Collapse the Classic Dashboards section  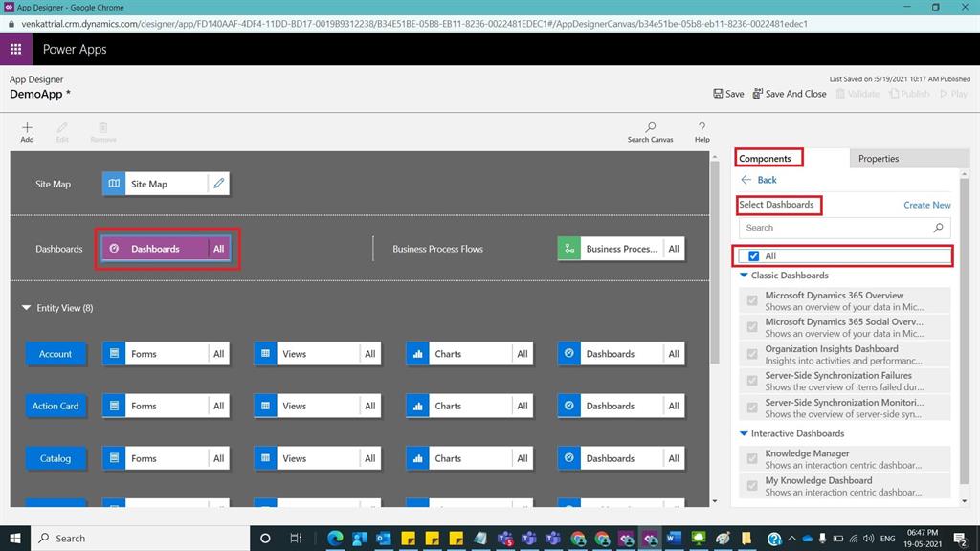click(745, 275)
